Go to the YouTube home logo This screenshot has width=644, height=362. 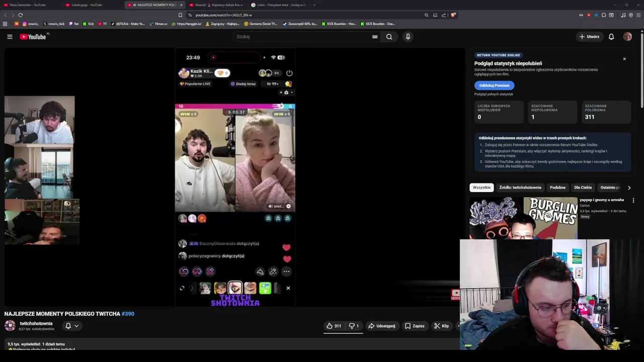click(x=33, y=37)
